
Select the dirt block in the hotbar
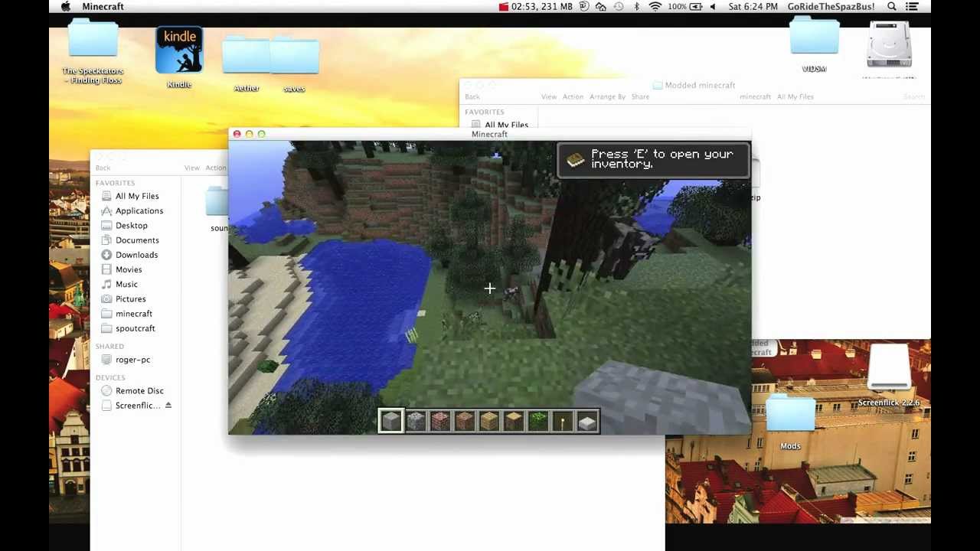coord(465,420)
